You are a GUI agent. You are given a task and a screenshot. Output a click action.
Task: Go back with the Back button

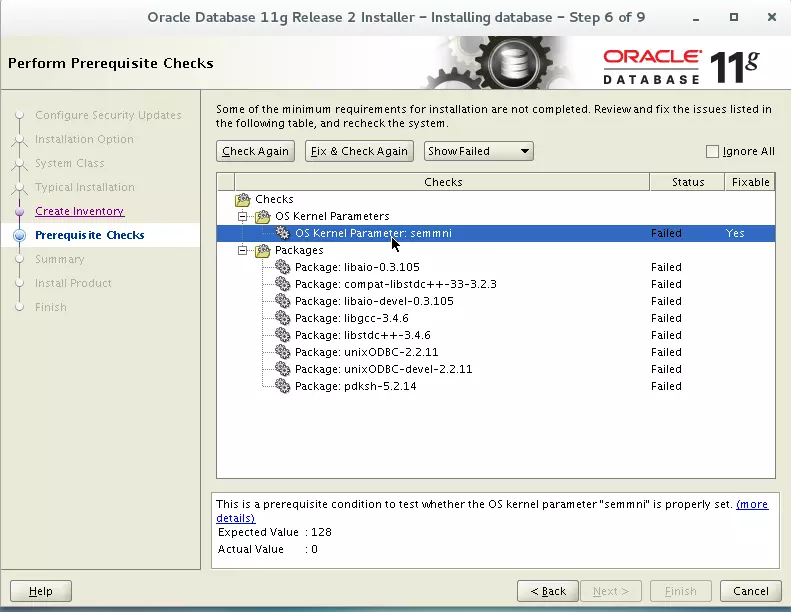click(x=548, y=591)
